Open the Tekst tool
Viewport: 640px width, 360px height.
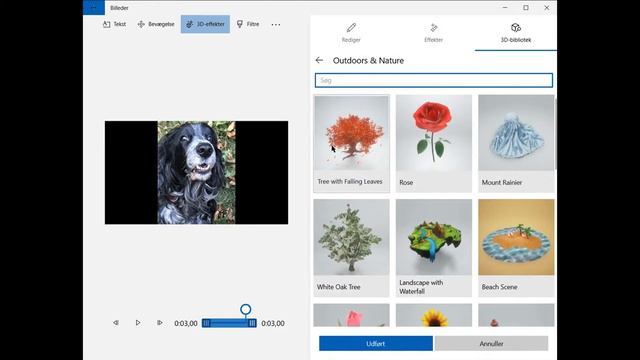pyautogui.click(x=114, y=24)
